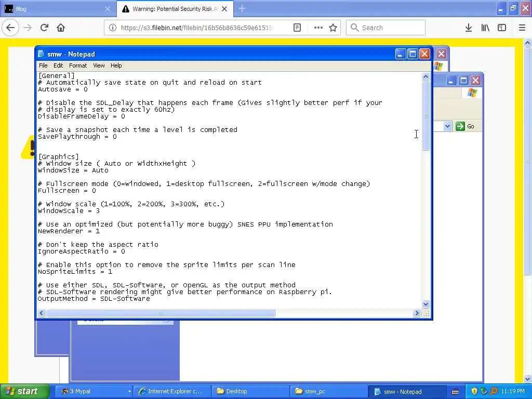Click the magnifier tray icon
Viewport: 532px width, 399px height.
[494, 391]
